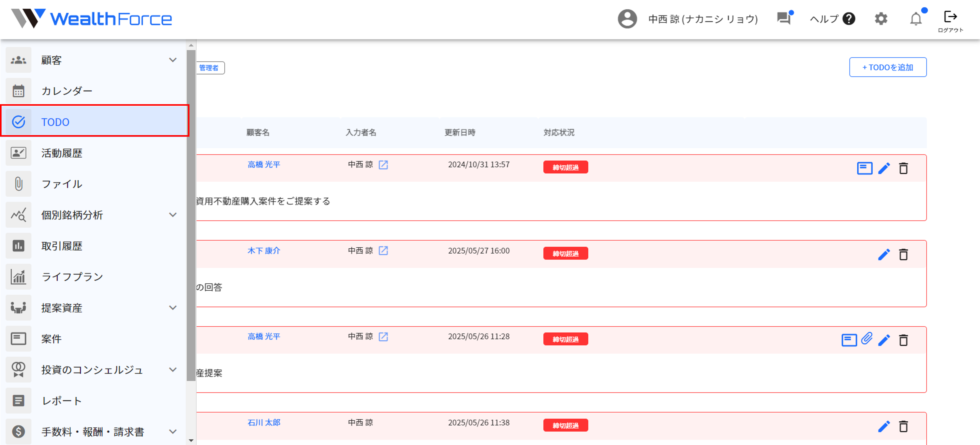Screen dimensions: 980x445
Task: Click the TODO checkmark icon
Action: (18, 122)
